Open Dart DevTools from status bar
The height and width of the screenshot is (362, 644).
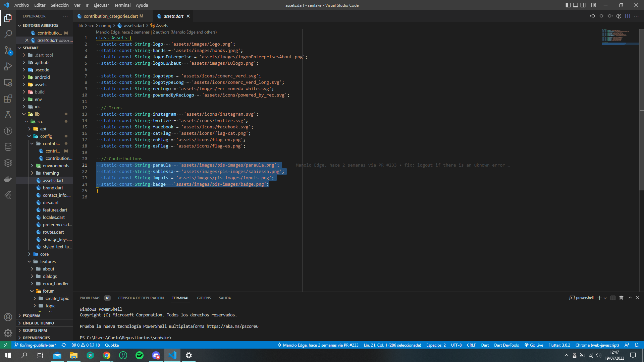[506, 345]
